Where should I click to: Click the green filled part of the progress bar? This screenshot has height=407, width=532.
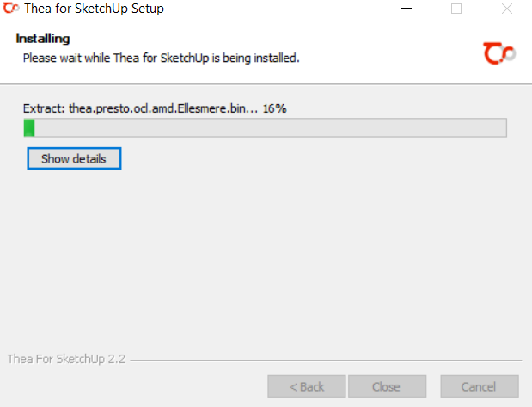point(29,127)
